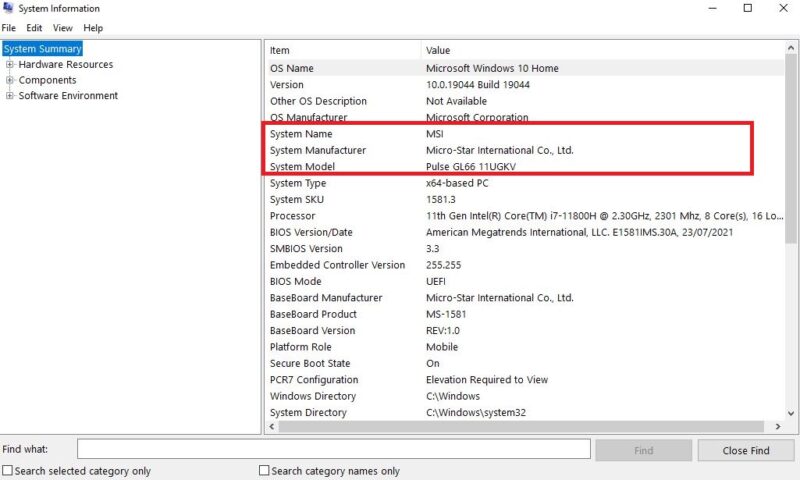Select the Embedded Controller Version row
The height and width of the screenshot is (480, 800).
tap(526, 265)
